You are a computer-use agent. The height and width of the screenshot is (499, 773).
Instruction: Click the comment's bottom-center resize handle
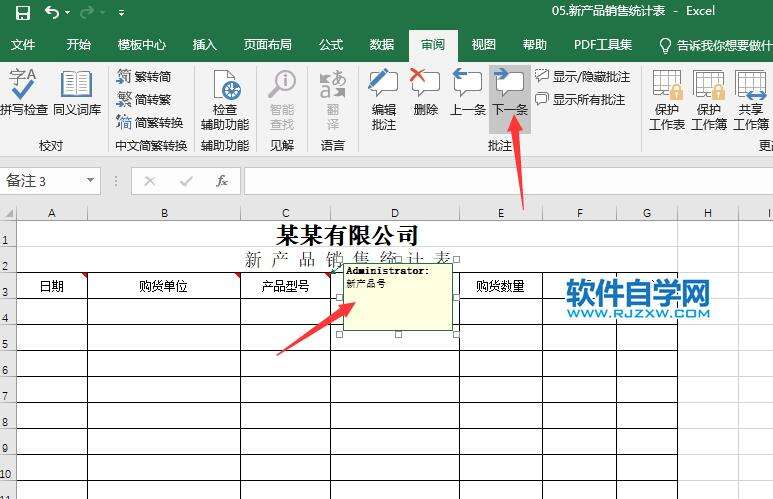point(398,334)
